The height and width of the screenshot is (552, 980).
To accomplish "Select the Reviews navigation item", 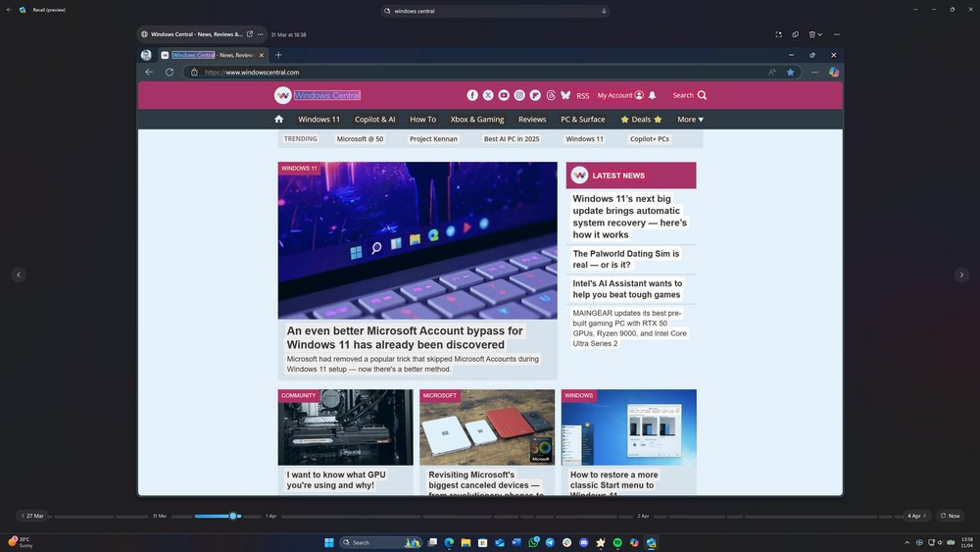I will pos(532,120).
